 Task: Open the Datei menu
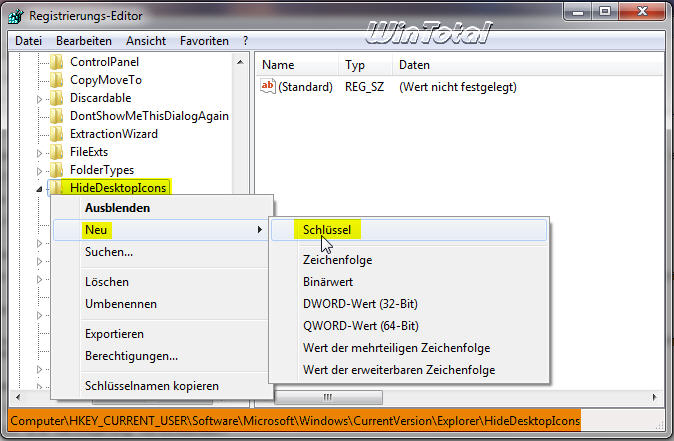(x=28, y=41)
